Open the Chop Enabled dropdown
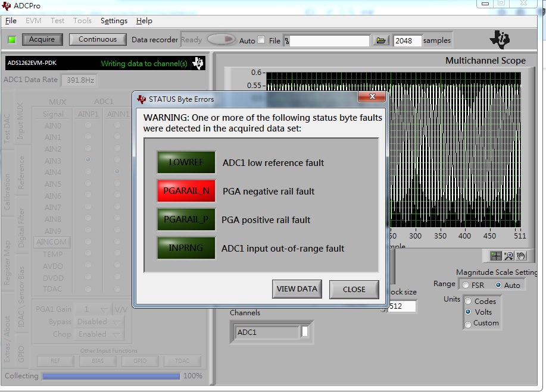 (x=99, y=334)
